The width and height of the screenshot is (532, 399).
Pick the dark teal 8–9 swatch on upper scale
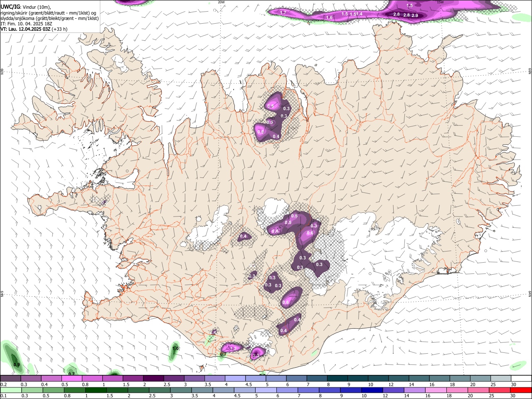click(337, 378)
